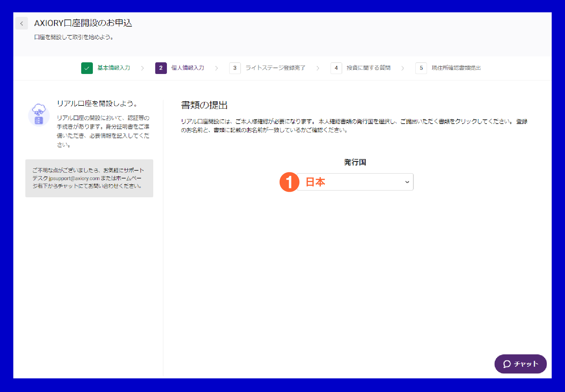Click the 書類の提出 heading
Screen dimensions: 565x392
coord(204,105)
